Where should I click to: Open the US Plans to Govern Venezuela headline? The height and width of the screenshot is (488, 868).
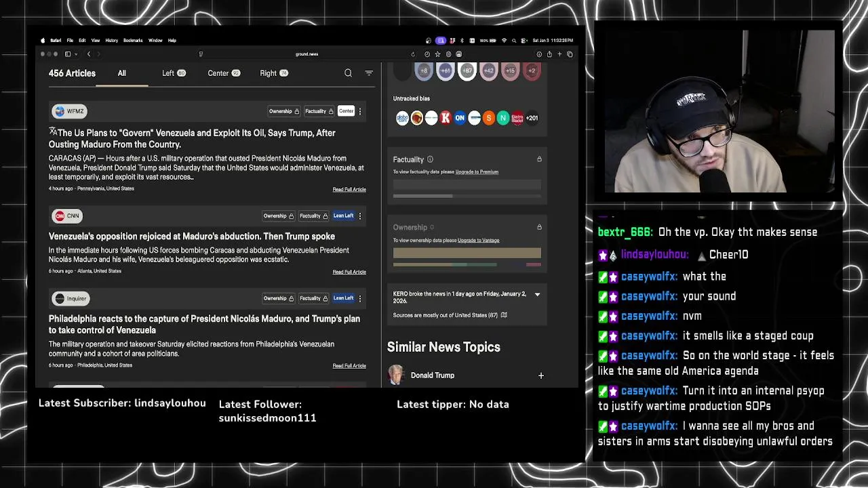point(192,139)
